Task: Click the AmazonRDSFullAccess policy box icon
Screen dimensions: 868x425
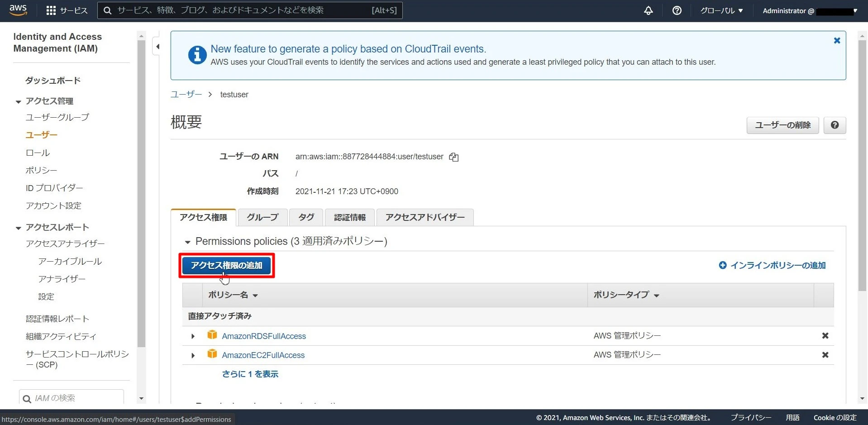Action: [212, 335]
